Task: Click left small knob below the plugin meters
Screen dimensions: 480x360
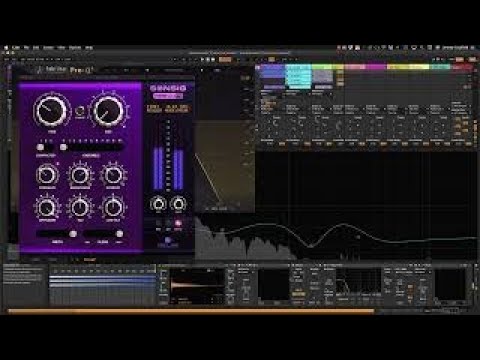Action: (158, 203)
